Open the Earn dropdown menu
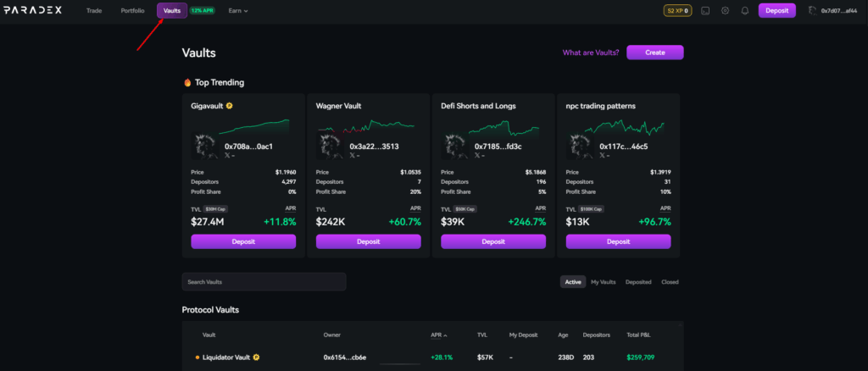This screenshot has width=868, height=371. [x=238, y=10]
